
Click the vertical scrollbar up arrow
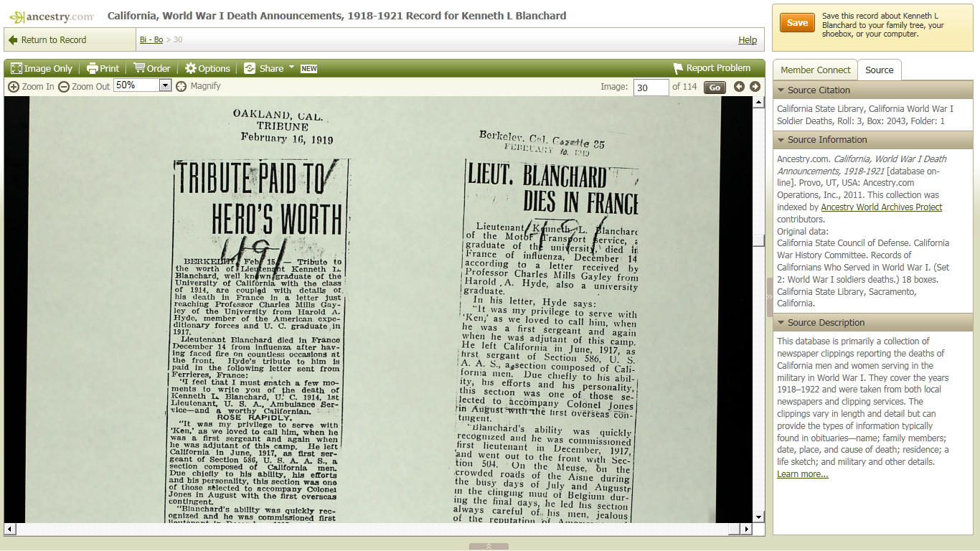pos(758,102)
